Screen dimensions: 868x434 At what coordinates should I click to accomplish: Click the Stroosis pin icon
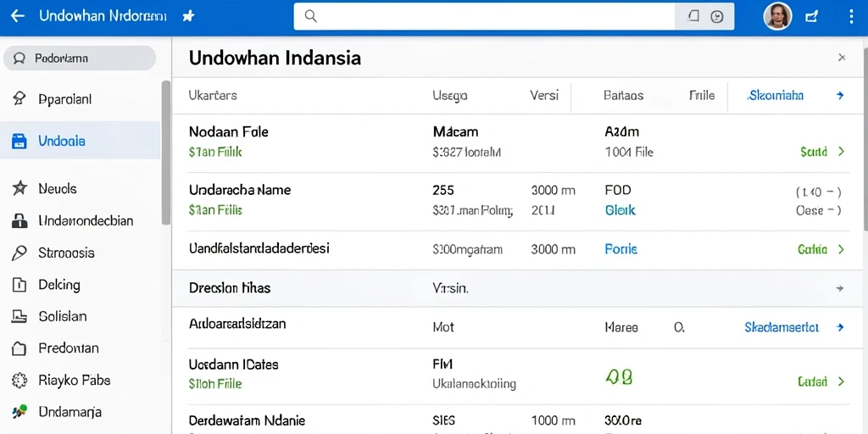[19, 253]
